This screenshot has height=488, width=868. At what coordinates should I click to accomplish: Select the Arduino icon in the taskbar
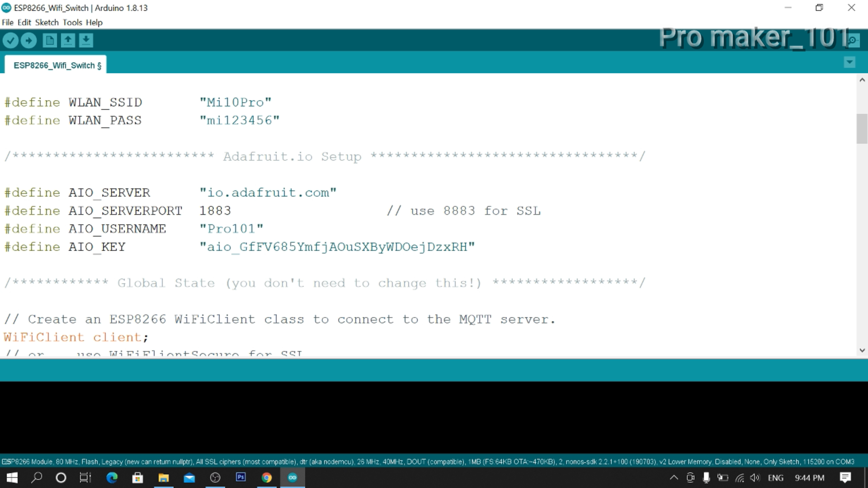292,478
